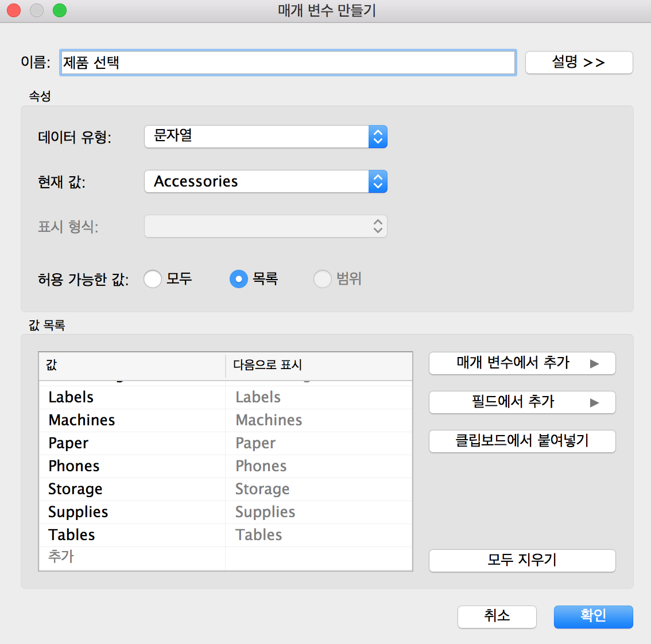Screen dimensions: 651x644
Task: Close the 매개 변수 만들기 window
Action: click(x=14, y=10)
